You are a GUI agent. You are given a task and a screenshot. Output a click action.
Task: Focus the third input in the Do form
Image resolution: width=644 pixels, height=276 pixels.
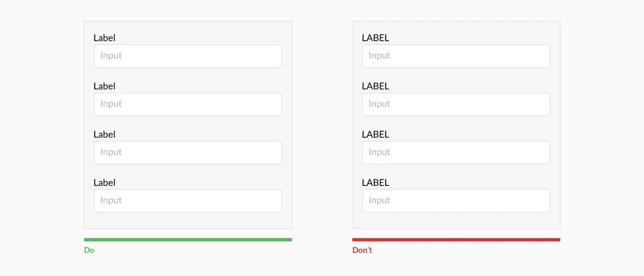[187, 152]
